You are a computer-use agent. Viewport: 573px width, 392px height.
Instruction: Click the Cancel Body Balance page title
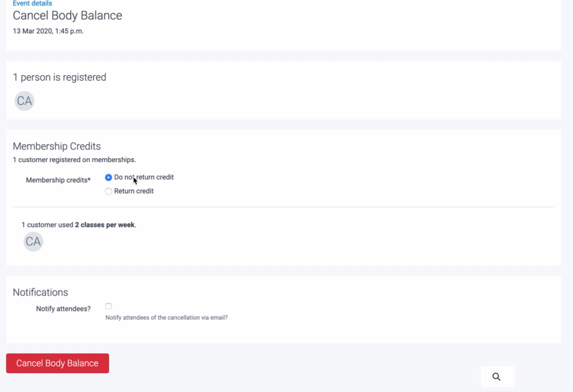[67, 15]
